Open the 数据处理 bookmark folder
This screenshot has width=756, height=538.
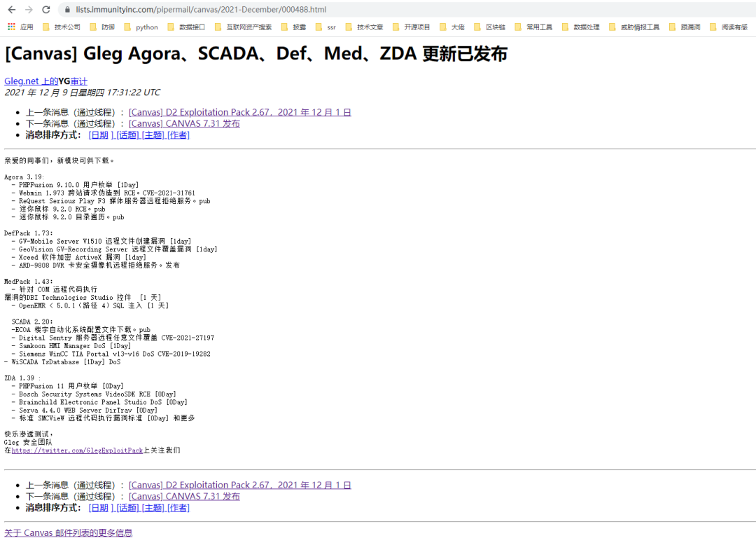(580, 27)
